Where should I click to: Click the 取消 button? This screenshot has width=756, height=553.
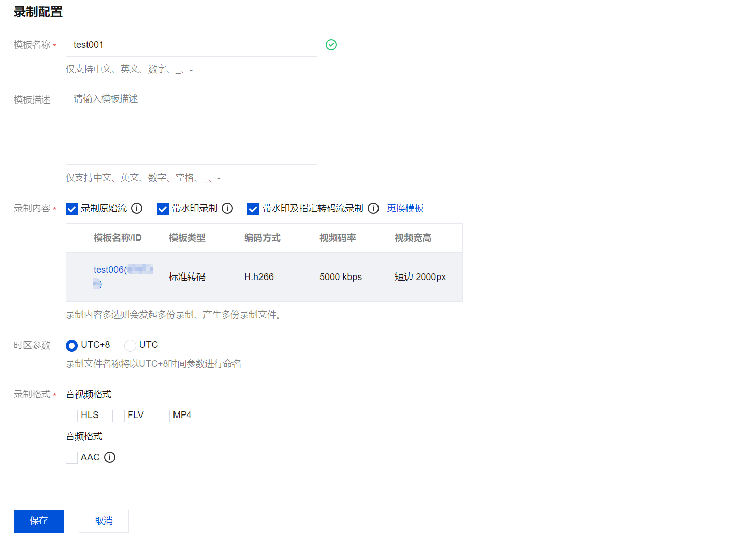tap(104, 521)
